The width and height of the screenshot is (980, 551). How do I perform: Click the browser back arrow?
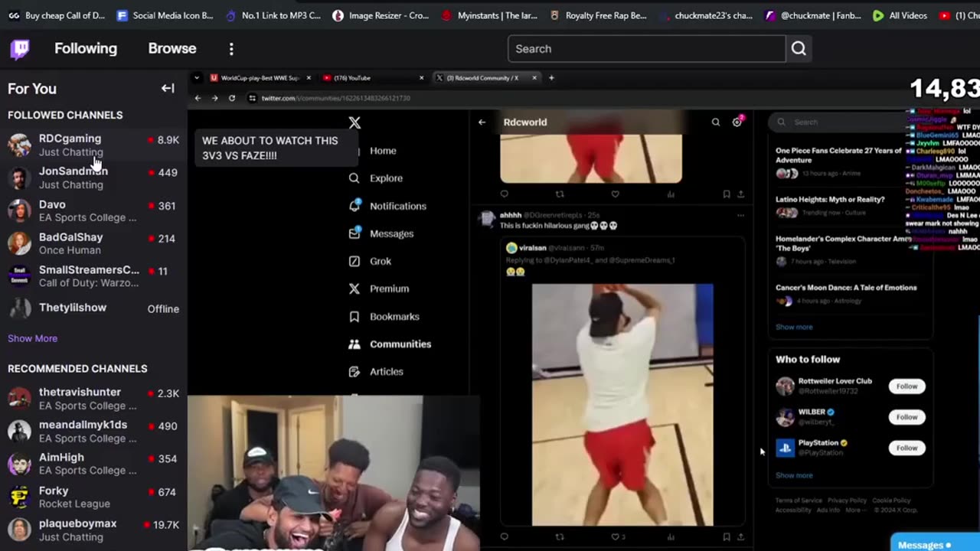click(x=198, y=98)
